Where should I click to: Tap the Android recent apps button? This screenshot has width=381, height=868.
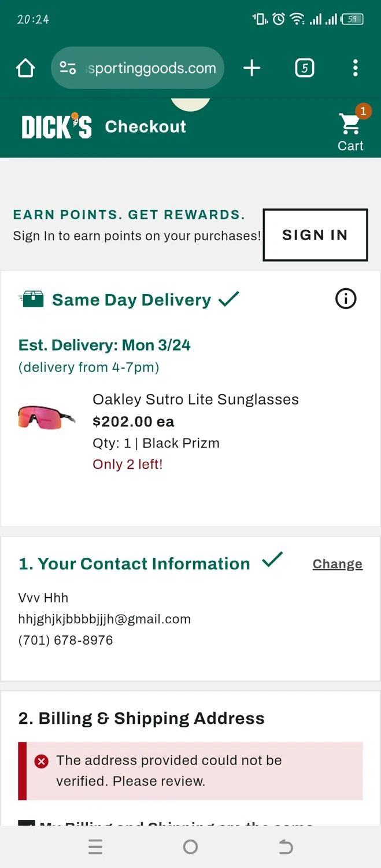95,847
